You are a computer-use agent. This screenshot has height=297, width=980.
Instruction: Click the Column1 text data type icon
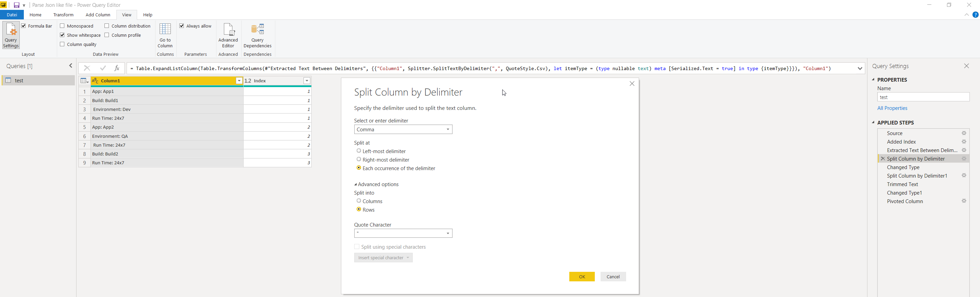tap(96, 81)
